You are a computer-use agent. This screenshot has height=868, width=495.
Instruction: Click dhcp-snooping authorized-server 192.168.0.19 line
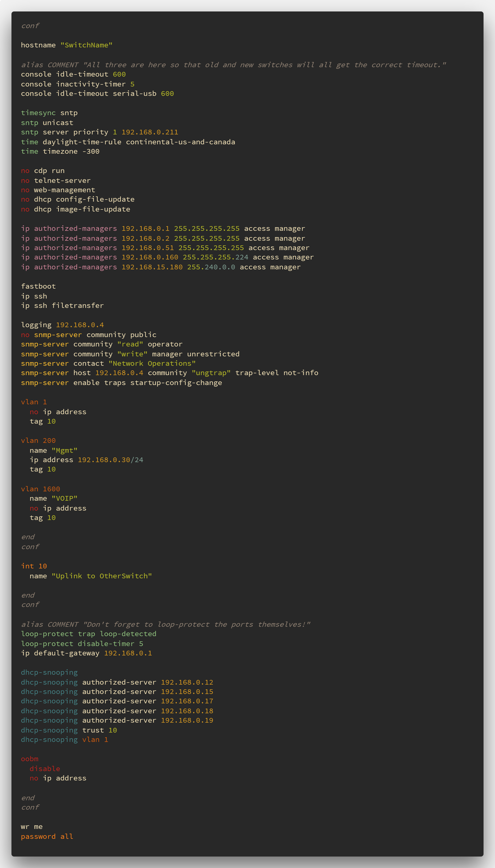pos(117,721)
